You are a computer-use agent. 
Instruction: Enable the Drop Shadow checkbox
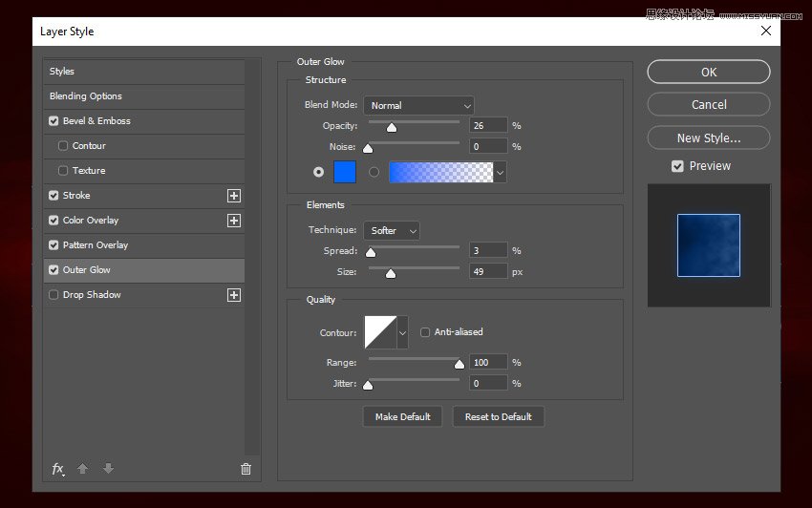53,295
